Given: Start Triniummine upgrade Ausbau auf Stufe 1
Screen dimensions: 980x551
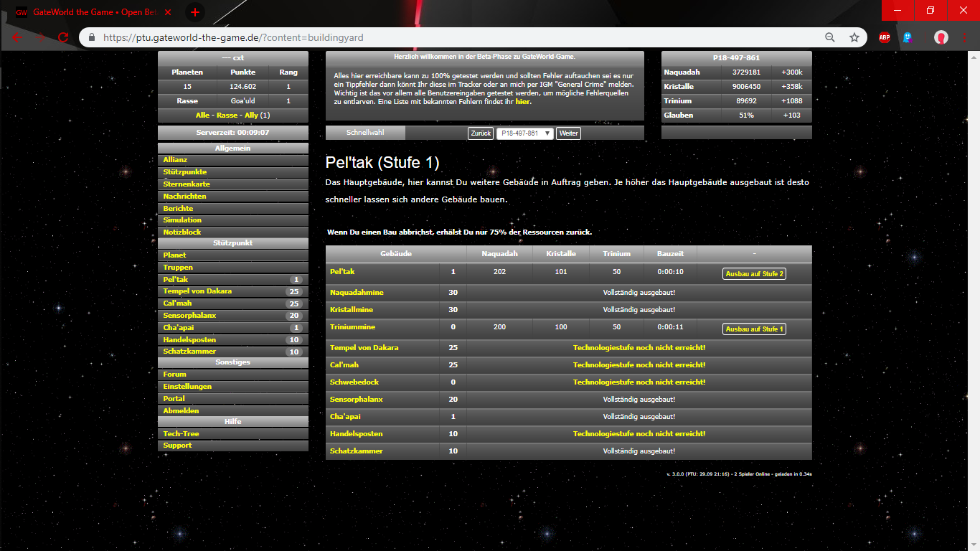Looking at the screenshot, I should (x=754, y=329).
